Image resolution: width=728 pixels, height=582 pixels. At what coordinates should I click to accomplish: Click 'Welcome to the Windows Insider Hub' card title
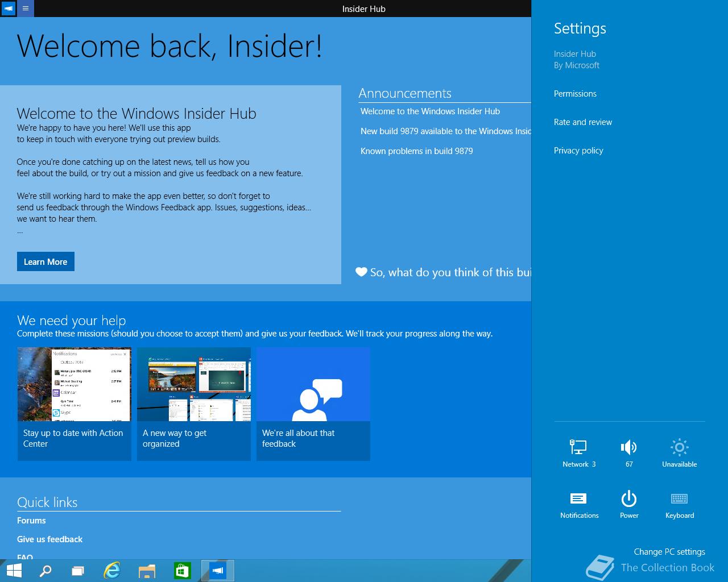[136, 114]
